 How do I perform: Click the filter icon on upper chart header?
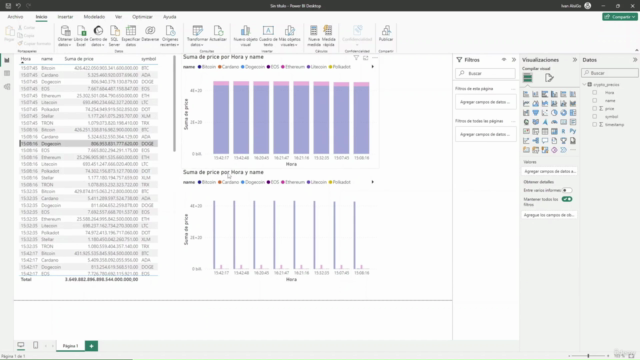pyautogui.click(x=356, y=58)
